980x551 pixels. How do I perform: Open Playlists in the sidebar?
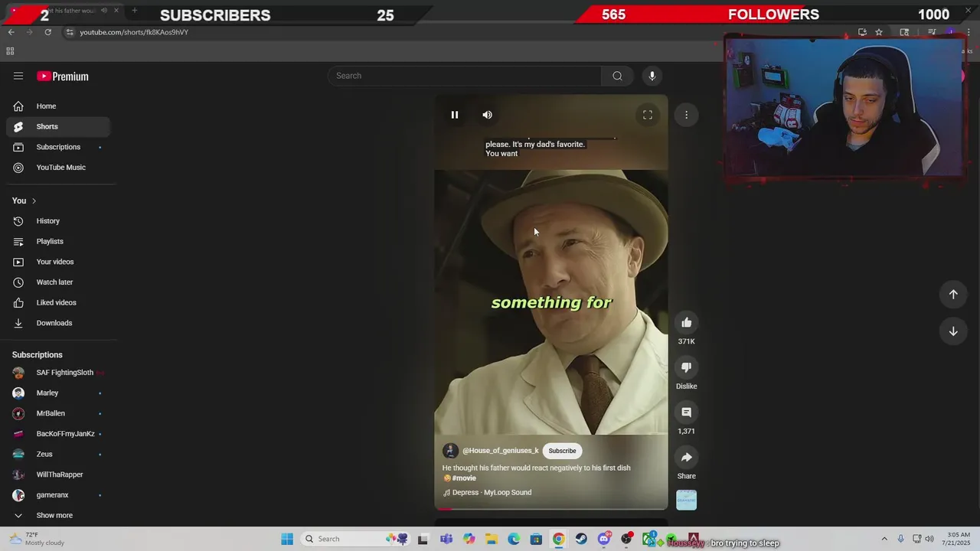(x=58, y=241)
